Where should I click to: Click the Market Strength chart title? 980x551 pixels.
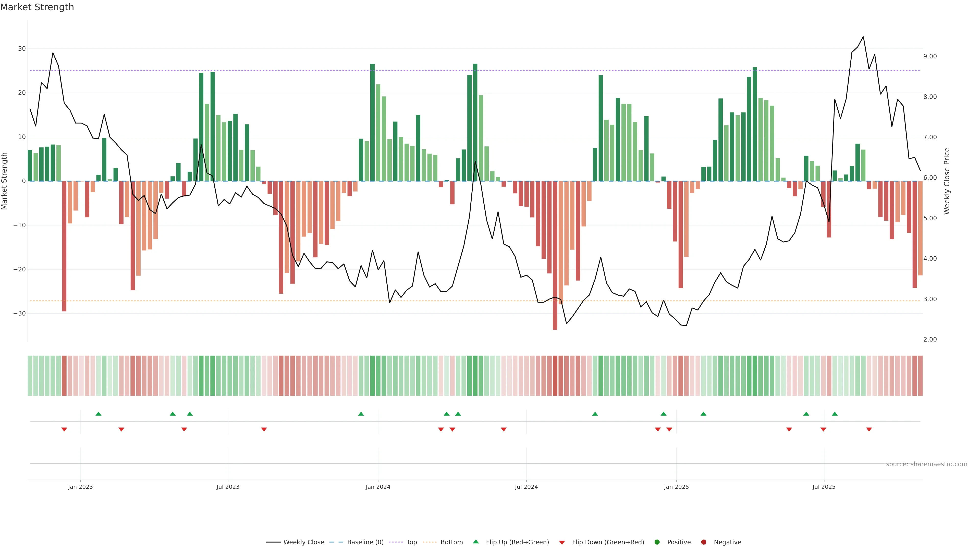click(37, 7)
